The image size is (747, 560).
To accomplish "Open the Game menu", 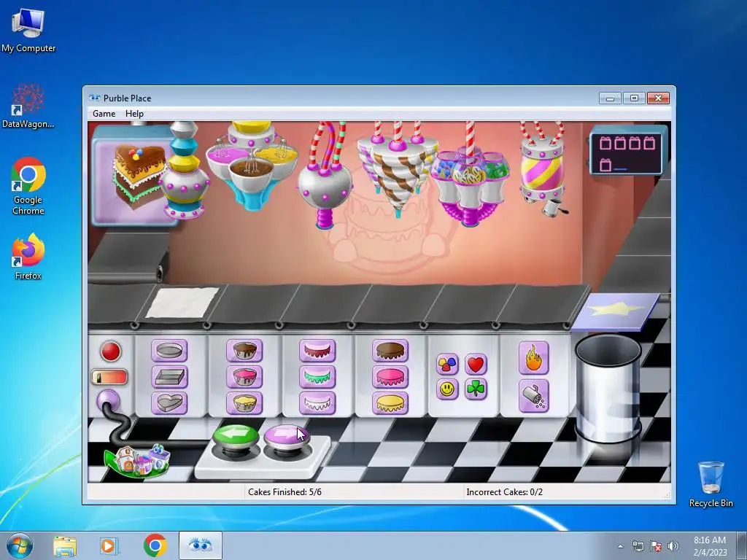I will coord(104,114).
